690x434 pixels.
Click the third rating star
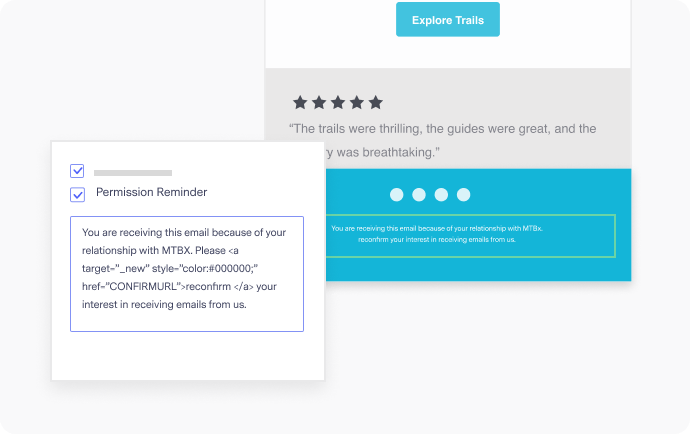(x=338, y=102)
